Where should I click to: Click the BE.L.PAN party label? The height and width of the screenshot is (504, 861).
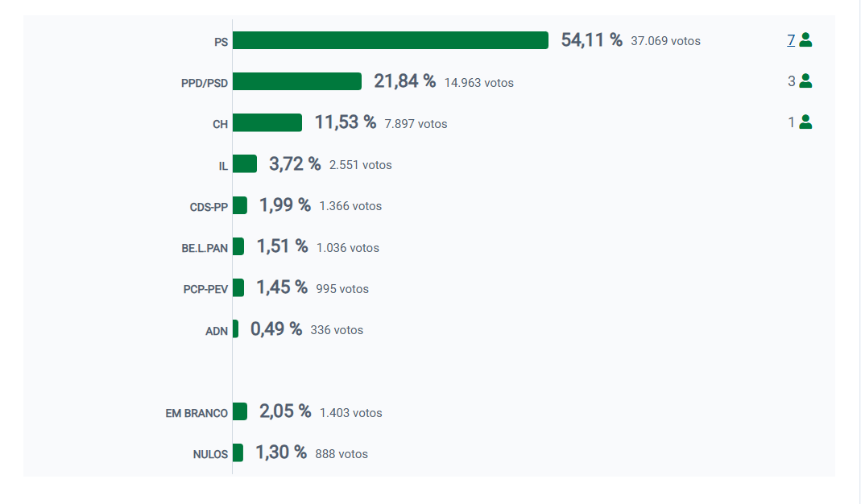click(x=205, y=248)
